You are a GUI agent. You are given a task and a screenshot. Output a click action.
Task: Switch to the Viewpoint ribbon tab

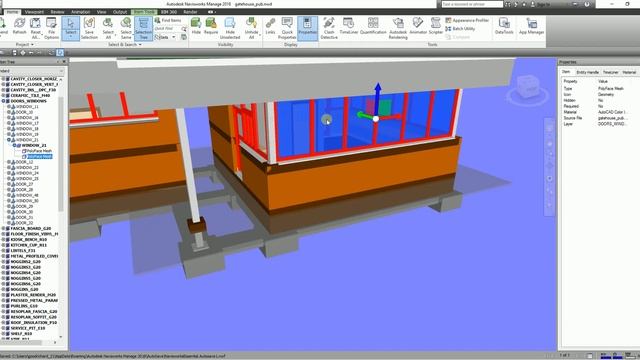(x=34, y=12)
